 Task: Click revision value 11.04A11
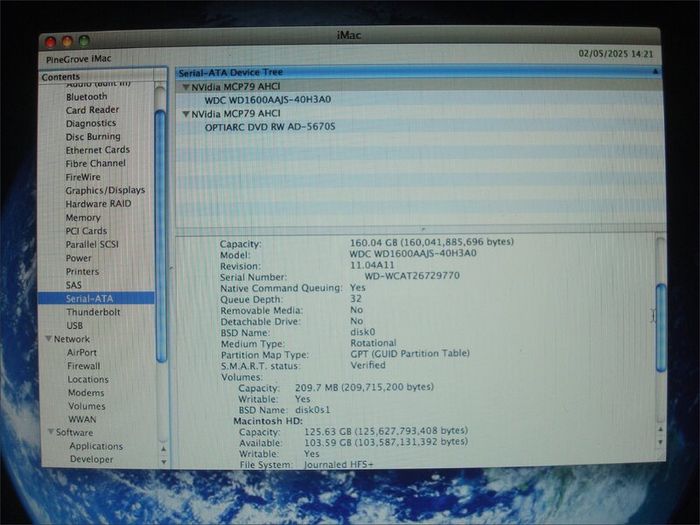click(x=372, y=265)
